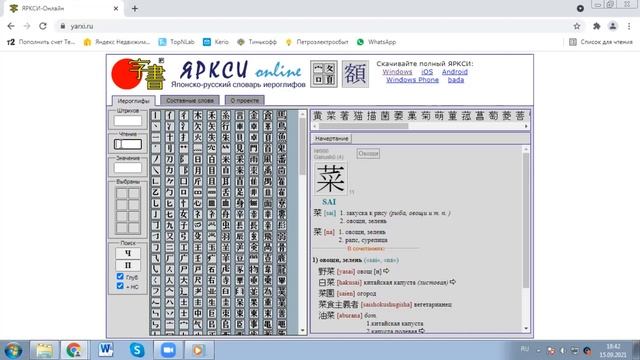Follow the arrow icon after 白菜 entry

coord(452,282)
